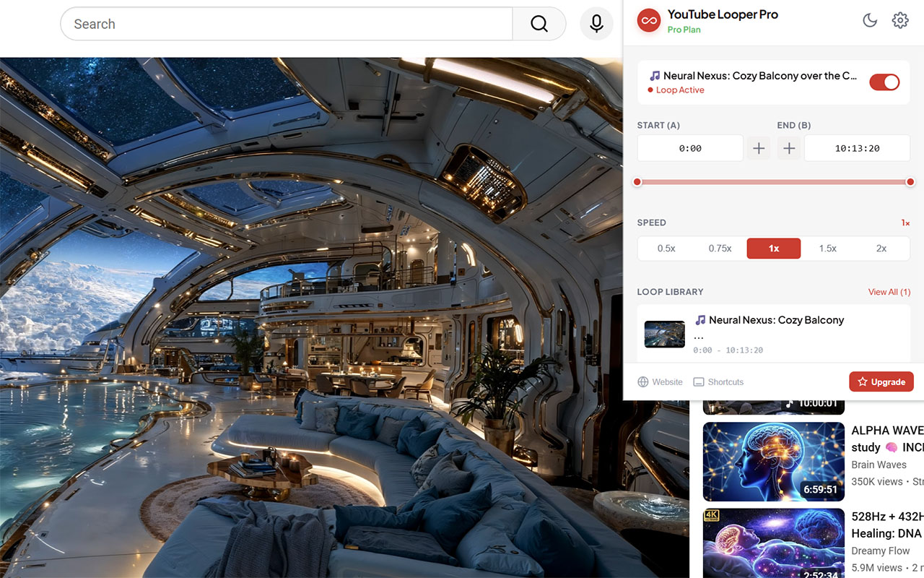This screenshot has width=924, height=578.
Task: Open the 528Hz Healing DNA video thumbnail
Action: (x=774, y=543)
